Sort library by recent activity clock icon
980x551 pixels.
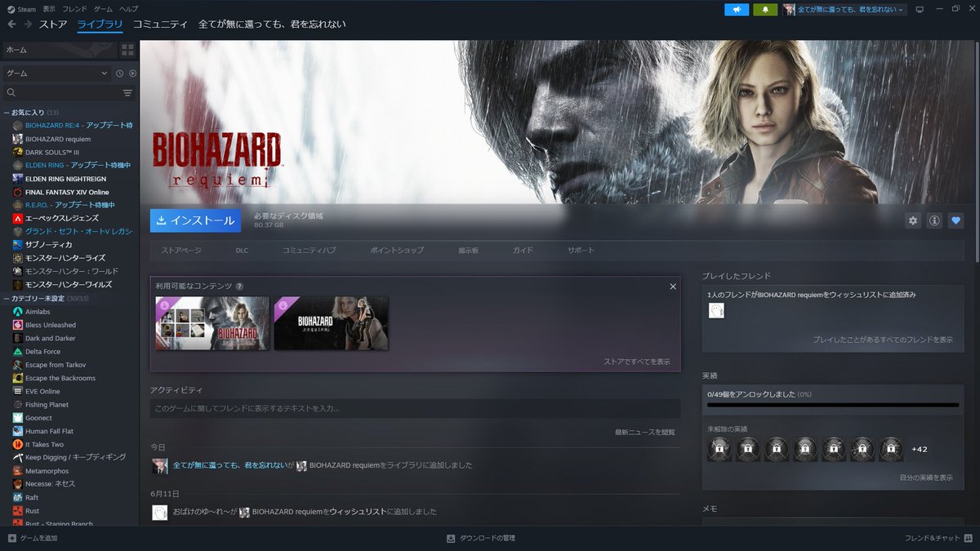pyautogui.click(x=119, y=73)
